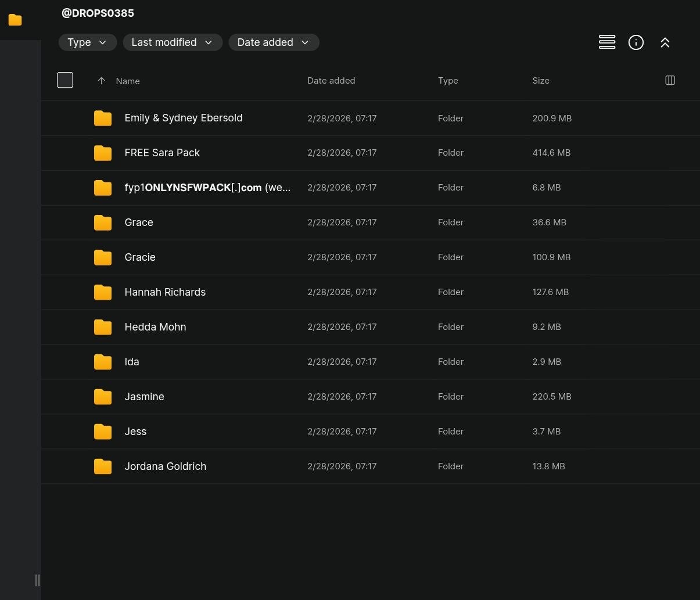Click the sort direction arrow beside Name
Screen dimensions: 700x600
click(102, 81)
